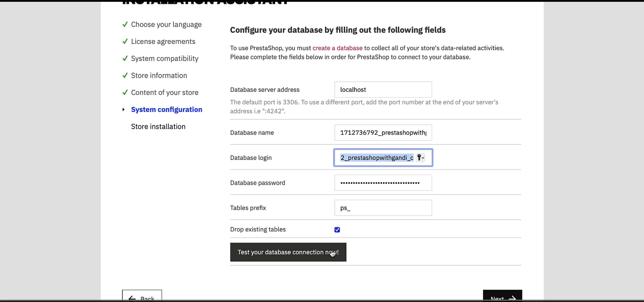This screenshot has height=302, width=644.
Task: Click the green checkmark beside Choose your language
Action: pyautogui.click(x=125, y=24)
